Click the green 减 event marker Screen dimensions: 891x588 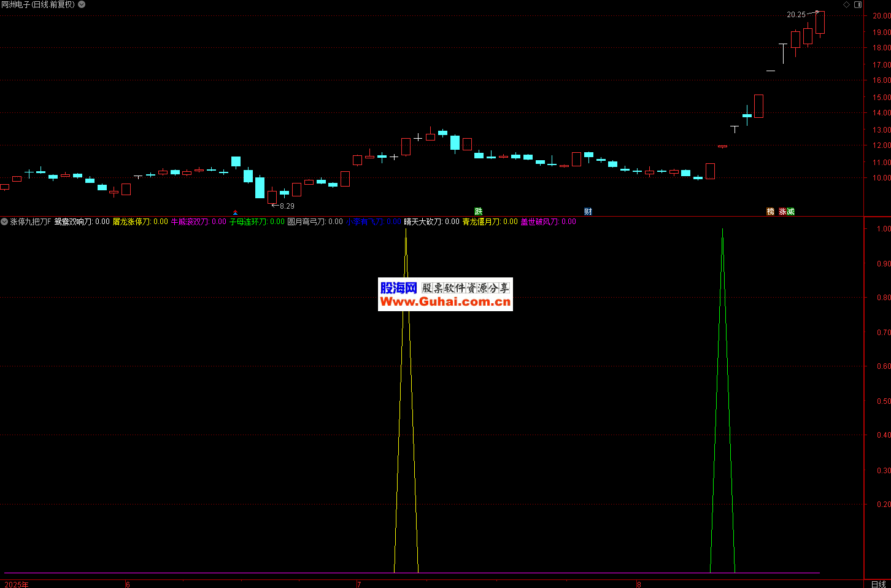(x=790, y=211)
